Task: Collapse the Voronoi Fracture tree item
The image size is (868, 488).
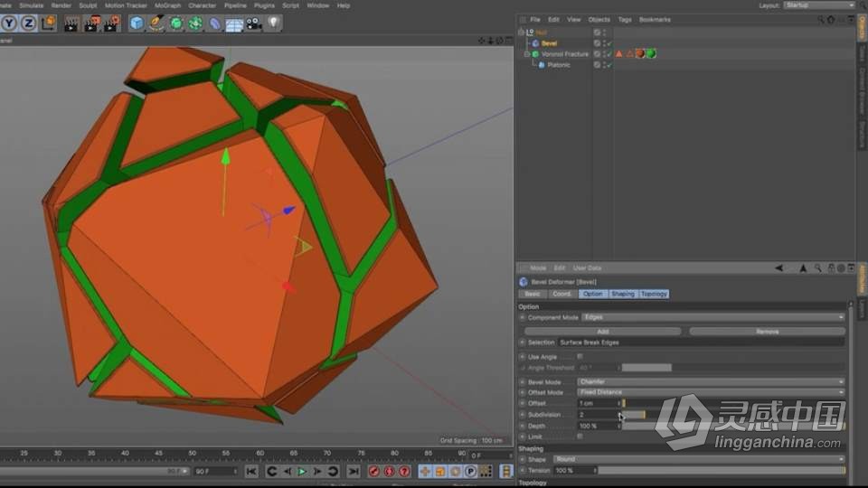Action: [x=526, y=53]
